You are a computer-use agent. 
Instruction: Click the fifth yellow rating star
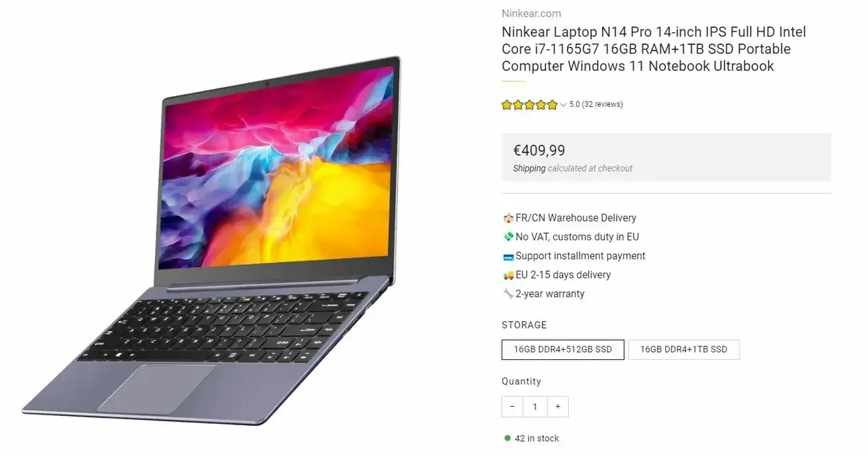(552, 105)
